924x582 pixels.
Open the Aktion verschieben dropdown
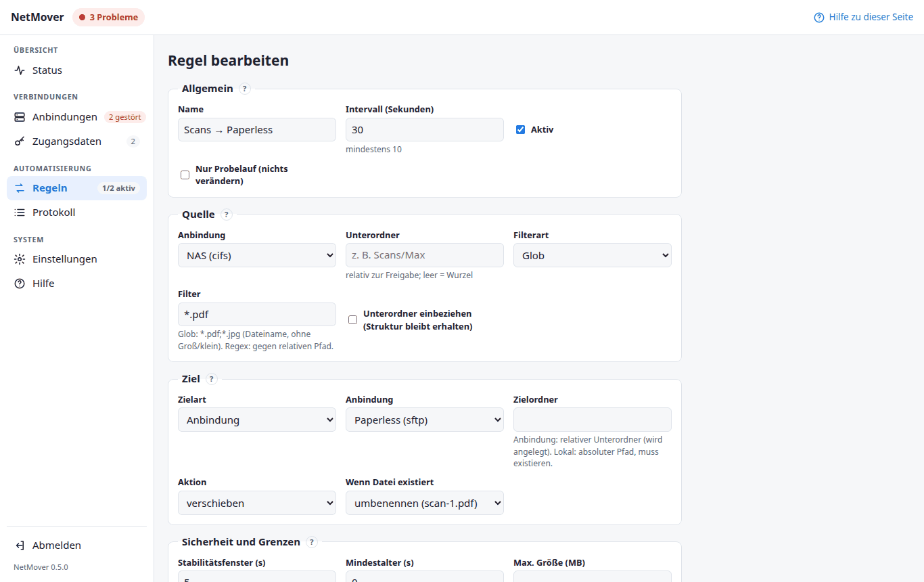257,503
